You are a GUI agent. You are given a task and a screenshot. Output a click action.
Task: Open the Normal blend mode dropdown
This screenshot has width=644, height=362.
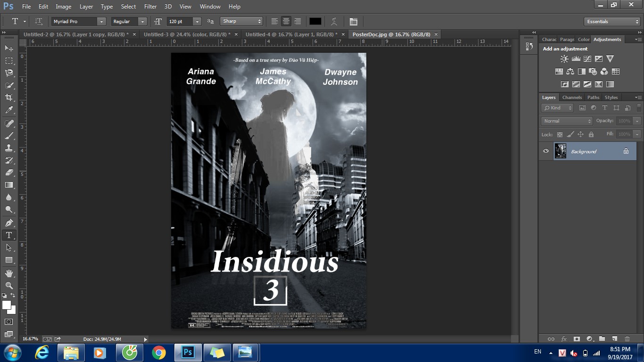pyautogui.click(x=567, y=121)
